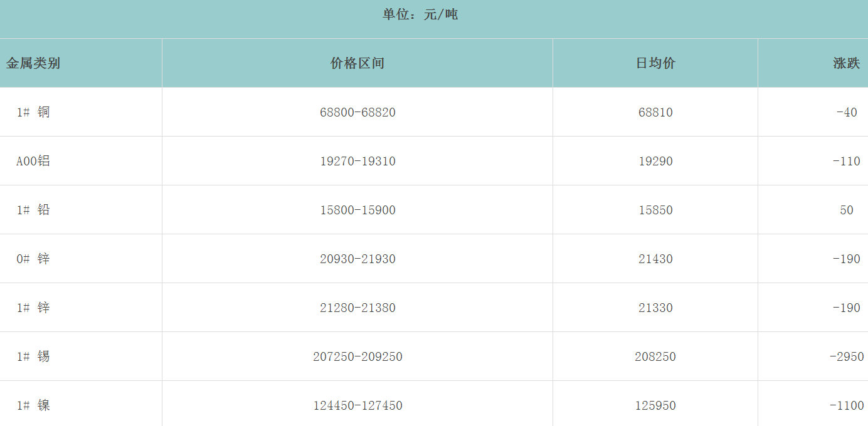The width and height of the screenshot is (868, 426).
Task: Click the daily average price 125950
Action: click(655, 406)
